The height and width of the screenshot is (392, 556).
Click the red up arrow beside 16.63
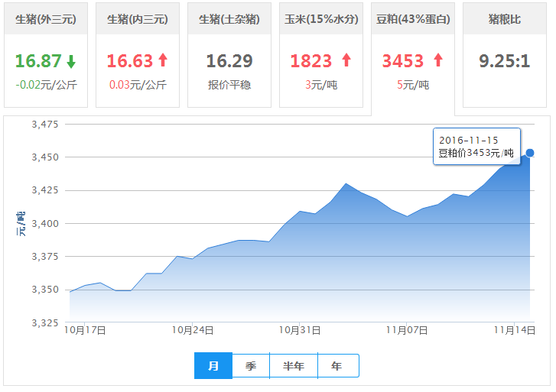tap(163, 60)
